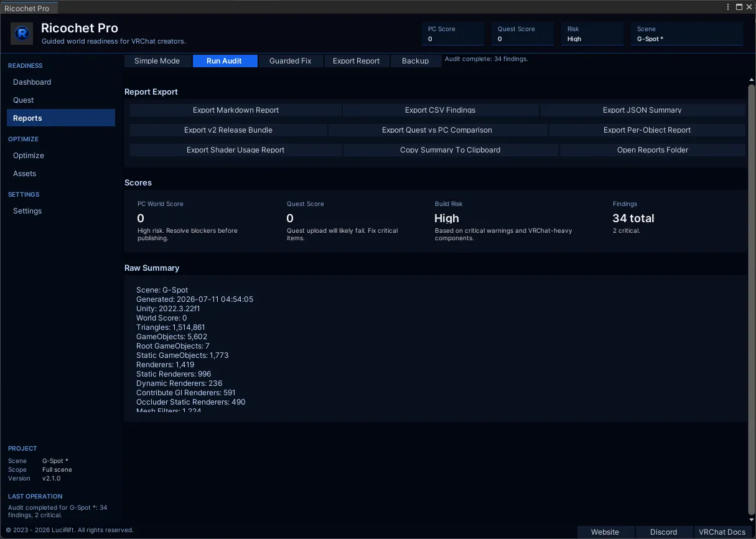Close the Ricochet Pro window
The width and height of the screenshot is (756, 539).
[749, 7]
